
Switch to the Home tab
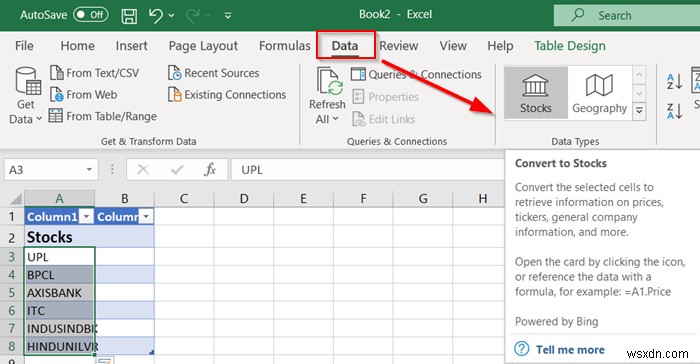tap(77, 46)
